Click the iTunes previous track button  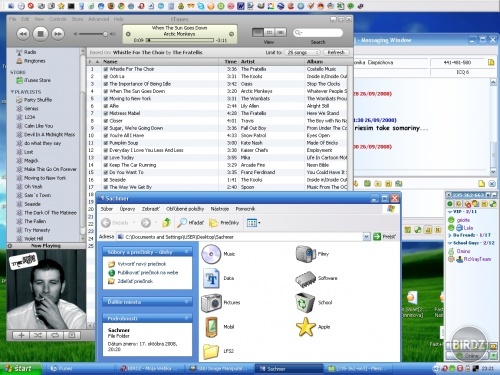pyautogui.click(x=23, y=34)
